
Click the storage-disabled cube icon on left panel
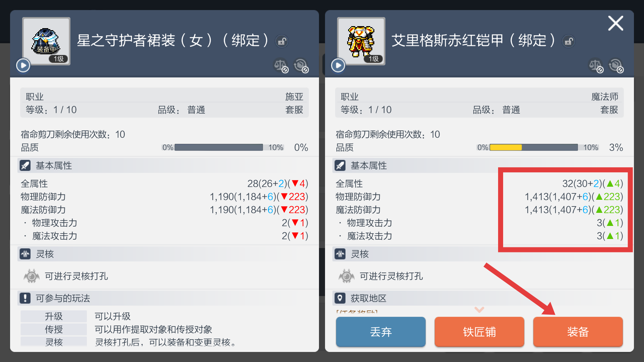click(x=301, y=66)
